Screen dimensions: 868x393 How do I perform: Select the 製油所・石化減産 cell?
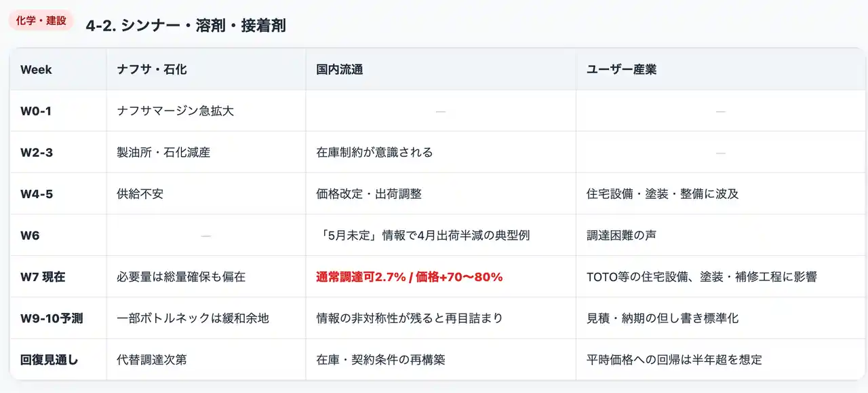163,153
